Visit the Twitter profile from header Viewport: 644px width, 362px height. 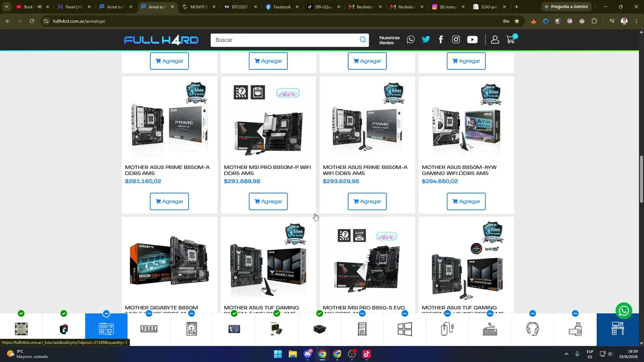pyautogui.click(x=426, y=40)
